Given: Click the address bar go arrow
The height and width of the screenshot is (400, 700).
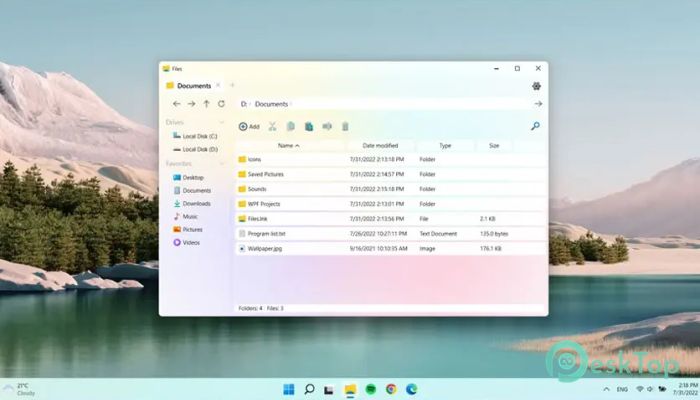Looking at the screenshot, I should [x=538, y=104].
